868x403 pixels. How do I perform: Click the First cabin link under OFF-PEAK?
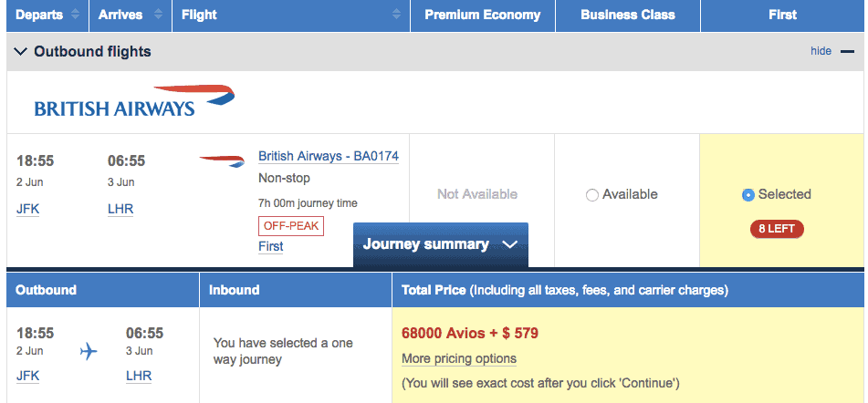click(x=271, y=246)
